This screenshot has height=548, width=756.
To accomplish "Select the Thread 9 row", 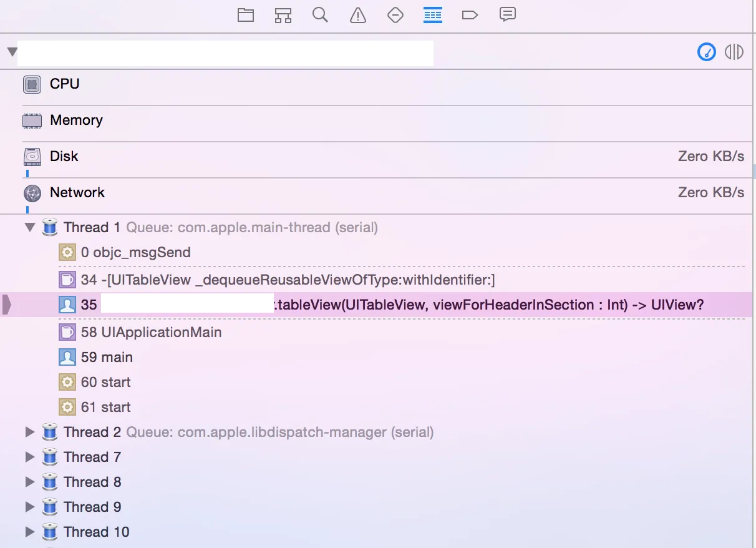I will click(376, 507).
